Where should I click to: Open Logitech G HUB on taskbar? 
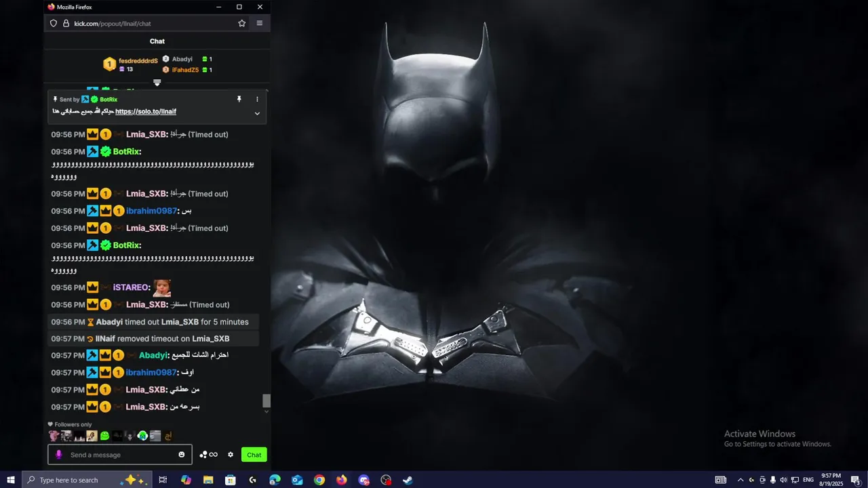252,480
